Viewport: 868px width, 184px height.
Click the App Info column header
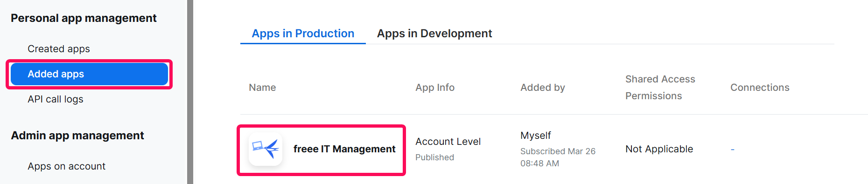coord(435,88)
